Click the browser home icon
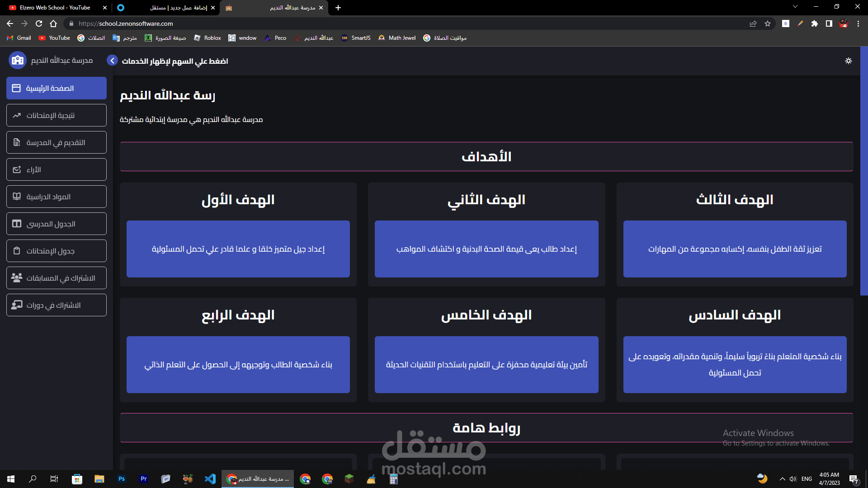 pos(53,23)
